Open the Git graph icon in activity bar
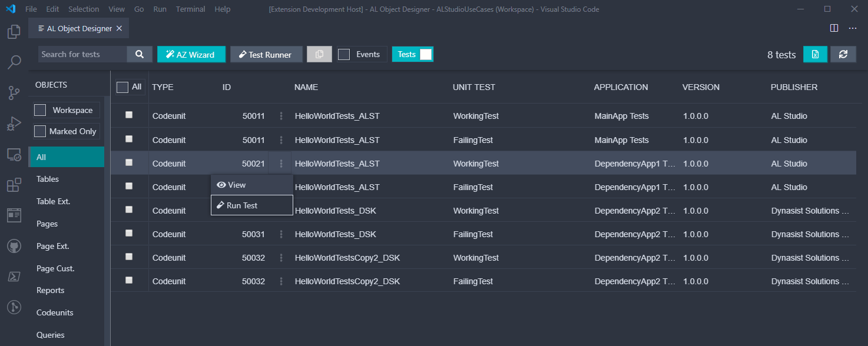Image resolution: width=868 pixels, height=346 pixels. coord(14,307)
